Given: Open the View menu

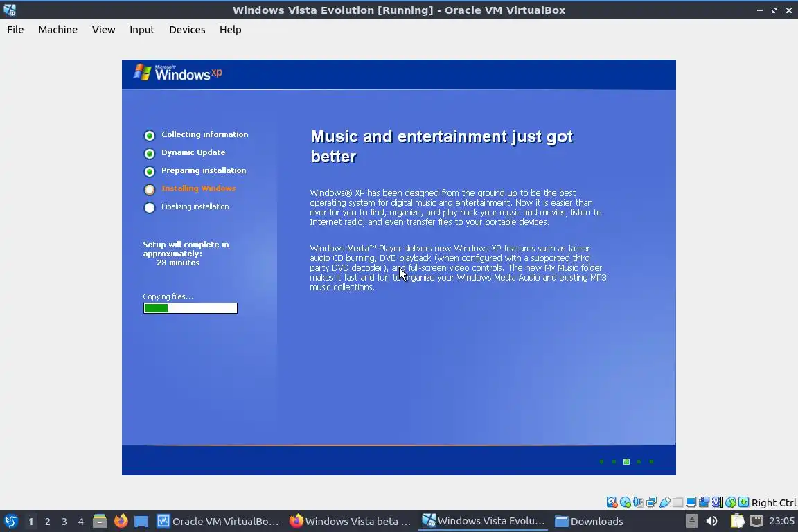Looking at the screenshot, I should point(103,30).
